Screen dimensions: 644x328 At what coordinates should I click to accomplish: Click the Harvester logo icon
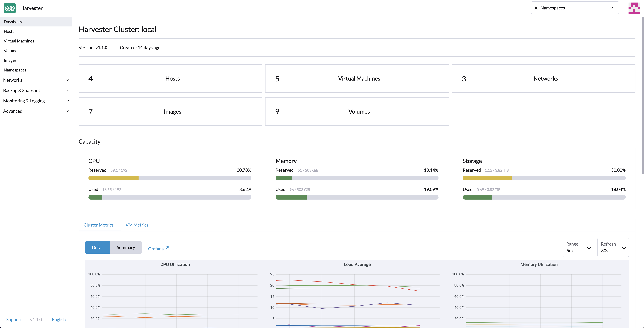coord(10,8)
